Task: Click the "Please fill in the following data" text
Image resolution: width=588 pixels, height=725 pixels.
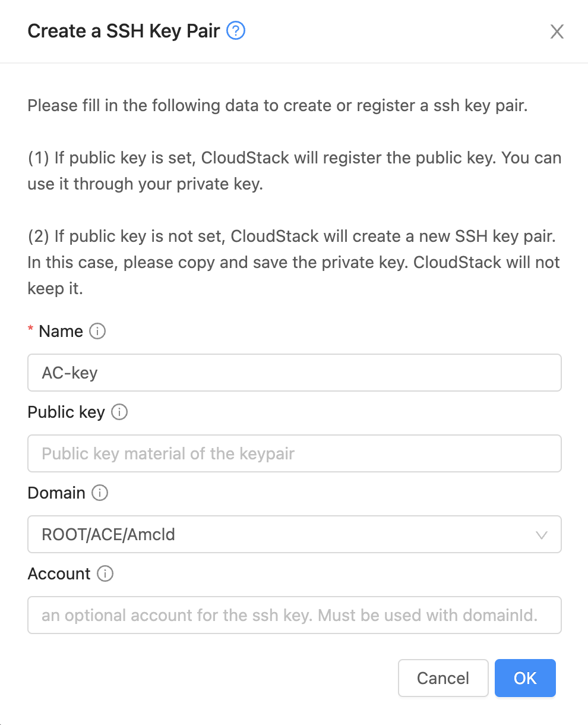Action: point(277,106)
